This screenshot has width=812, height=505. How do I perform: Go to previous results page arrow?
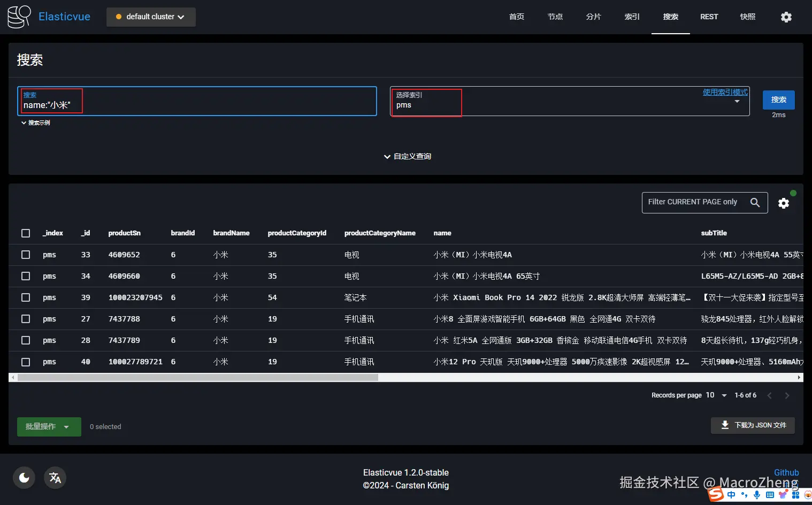coord(769,395)
